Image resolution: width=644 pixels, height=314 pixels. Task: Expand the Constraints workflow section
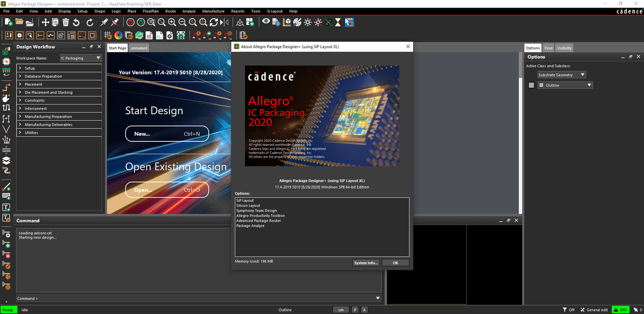(59, 100)
